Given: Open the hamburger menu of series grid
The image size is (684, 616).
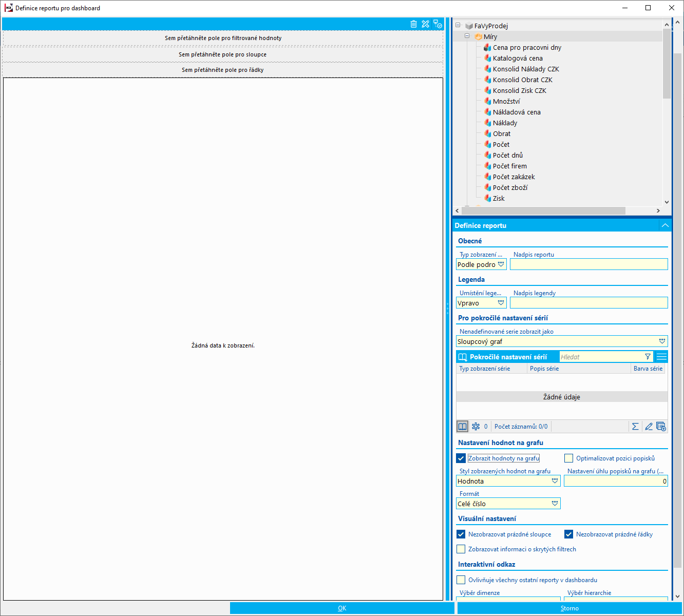Looking at the screenshot, I should tap(662, 357).
